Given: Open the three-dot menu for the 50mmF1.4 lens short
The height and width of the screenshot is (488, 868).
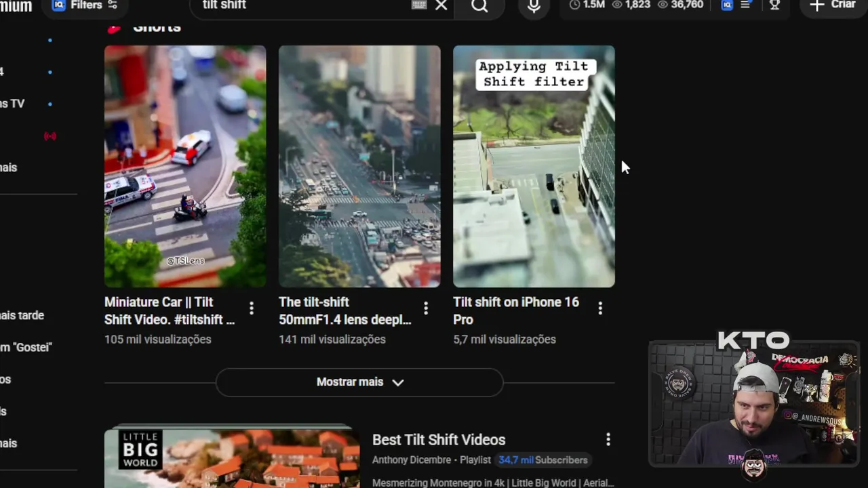Looking at the screenshot, I should pos(426,308).
